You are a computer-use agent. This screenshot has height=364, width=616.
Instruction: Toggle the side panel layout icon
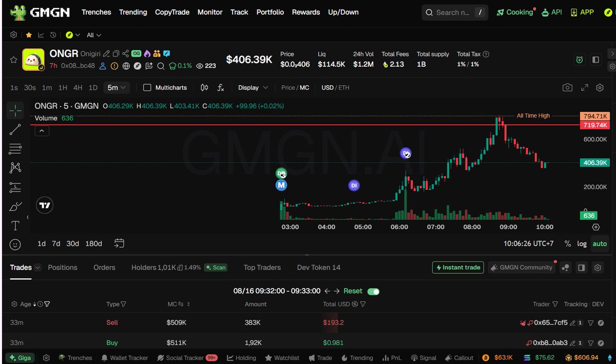pos(595,60)
